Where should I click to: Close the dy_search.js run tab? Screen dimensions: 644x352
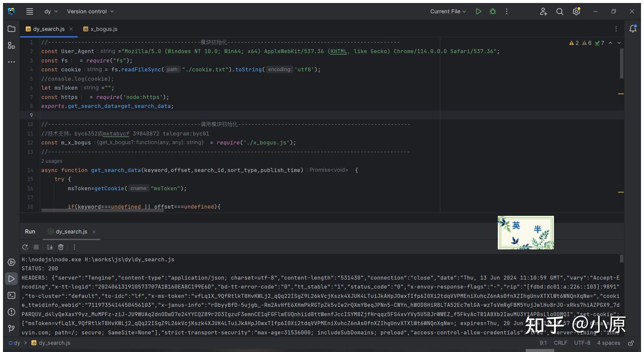pos(94,232)
